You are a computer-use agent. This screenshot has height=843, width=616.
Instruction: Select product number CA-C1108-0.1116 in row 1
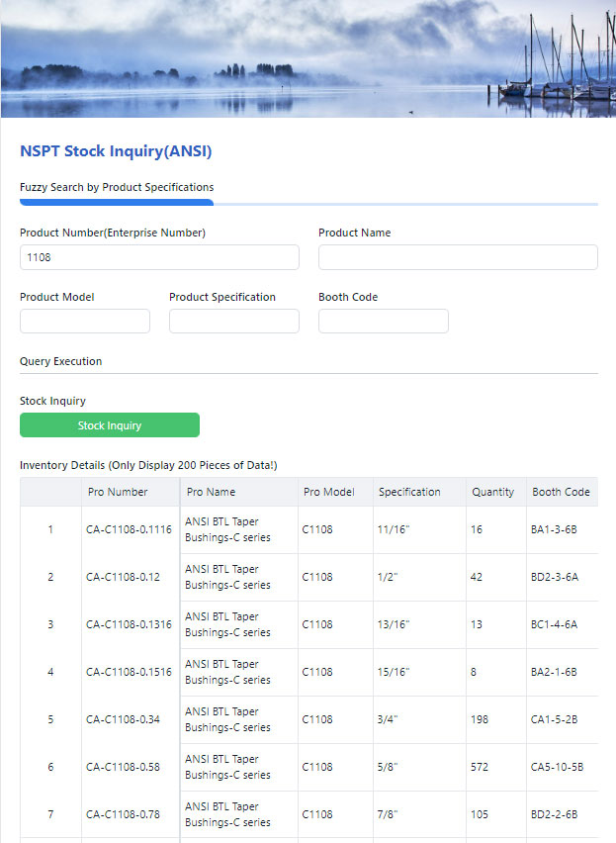pyautogui.click(x=129, y=530)
